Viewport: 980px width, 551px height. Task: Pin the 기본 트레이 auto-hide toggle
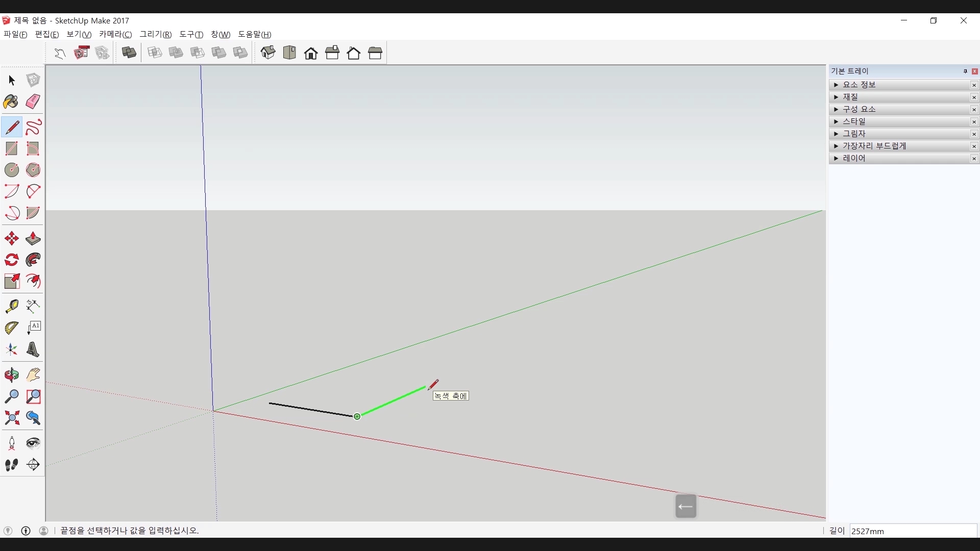[x=965, y=71]
